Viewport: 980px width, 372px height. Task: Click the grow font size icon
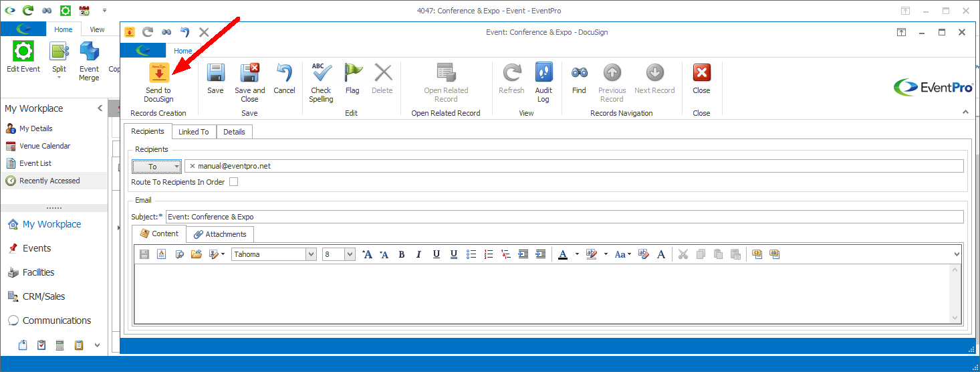coord(367,254)
